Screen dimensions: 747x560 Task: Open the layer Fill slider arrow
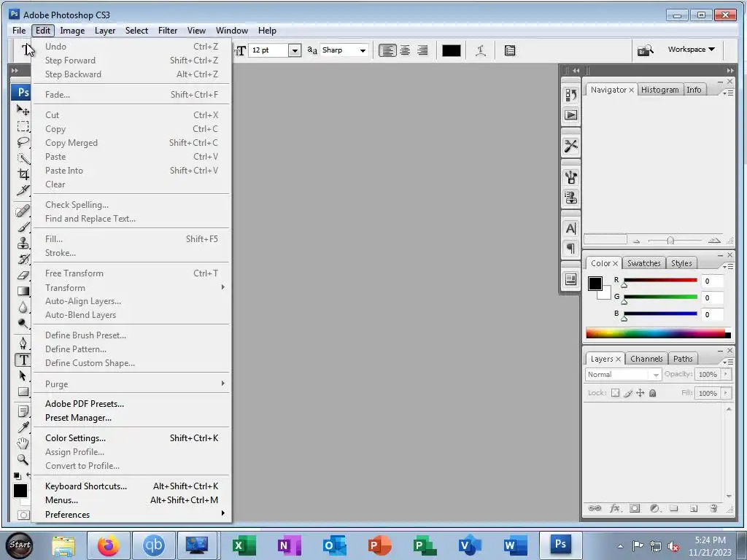pyautogui.click(x=726, y=393)
